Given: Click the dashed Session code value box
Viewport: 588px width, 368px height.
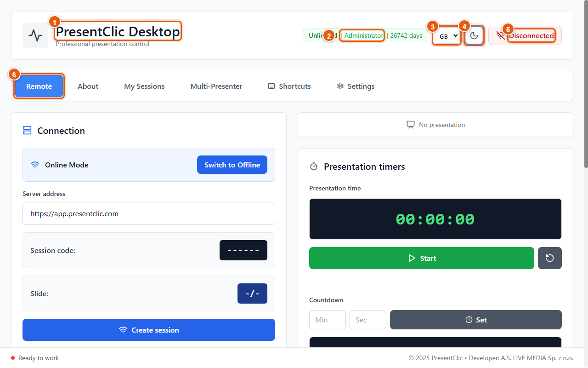Looking at the screenshot, I should pos(243,250).
